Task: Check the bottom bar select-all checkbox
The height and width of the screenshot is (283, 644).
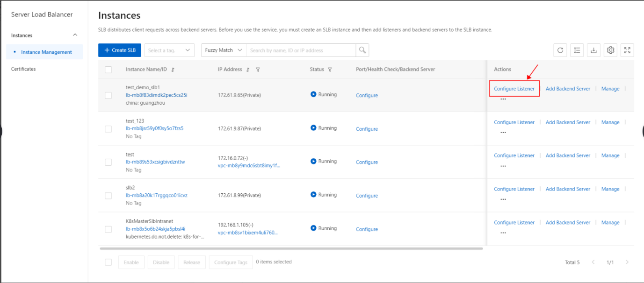Action: pyautogui.click(x=109, y=262)
